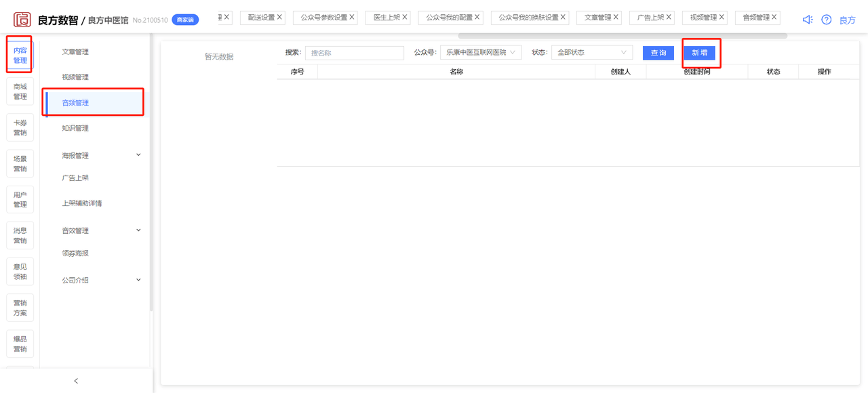Select 商城管理 in the left navigation
Screen dimensions: 868x393
point(20,91)
